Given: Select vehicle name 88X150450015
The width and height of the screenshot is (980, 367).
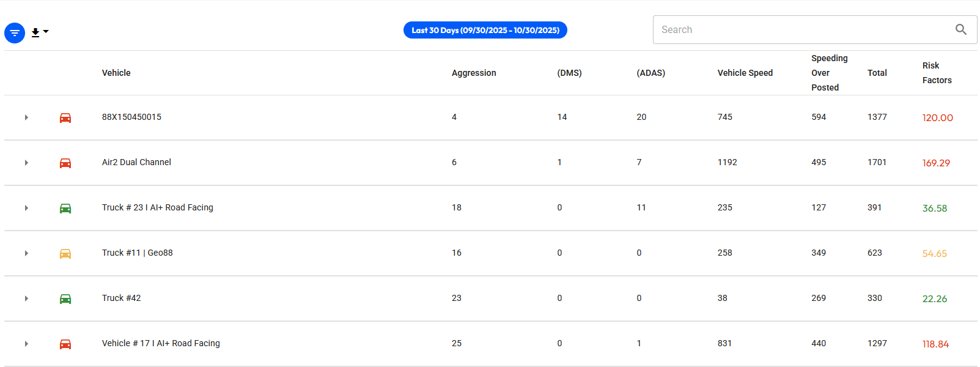Looking at the screenshot, I should click(131, 117).
